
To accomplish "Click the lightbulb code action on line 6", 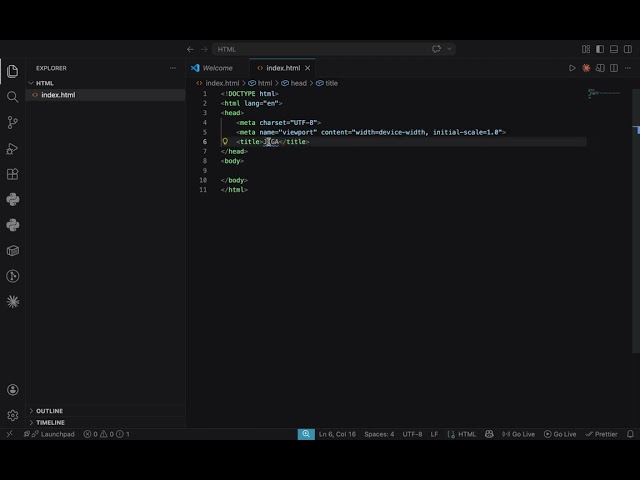I will (225, 142).
